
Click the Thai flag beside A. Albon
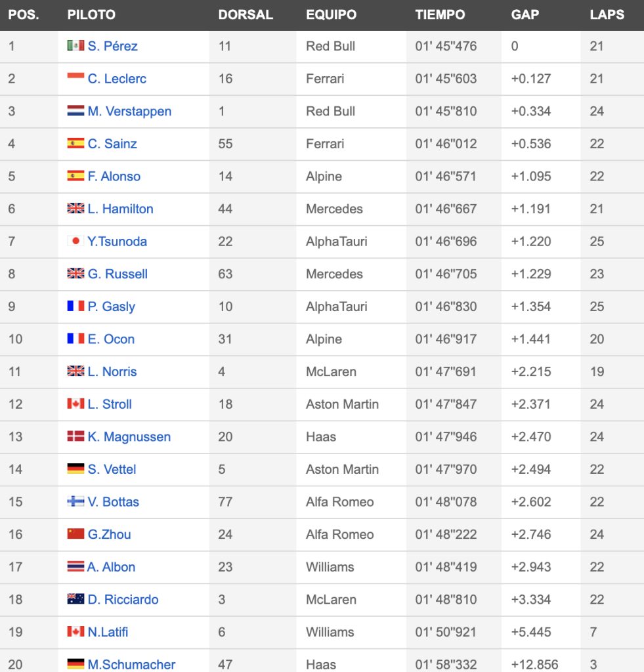[75, 566]
